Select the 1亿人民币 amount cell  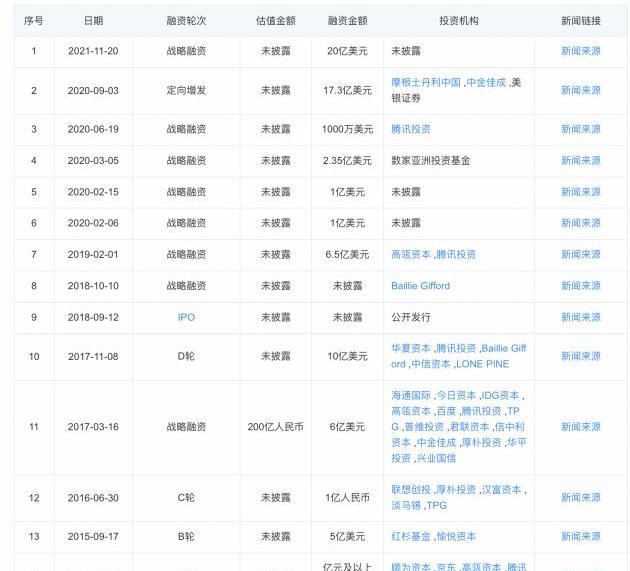348,497
